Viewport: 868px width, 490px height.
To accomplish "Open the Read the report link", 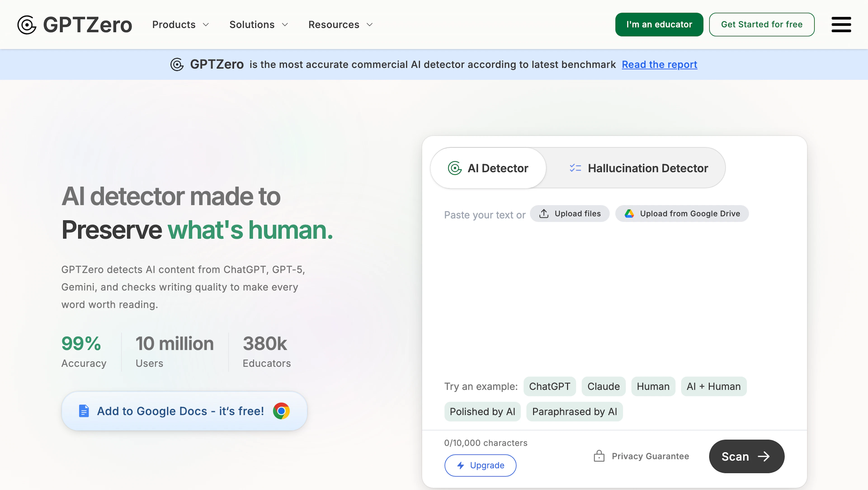I will coord(659,64).
